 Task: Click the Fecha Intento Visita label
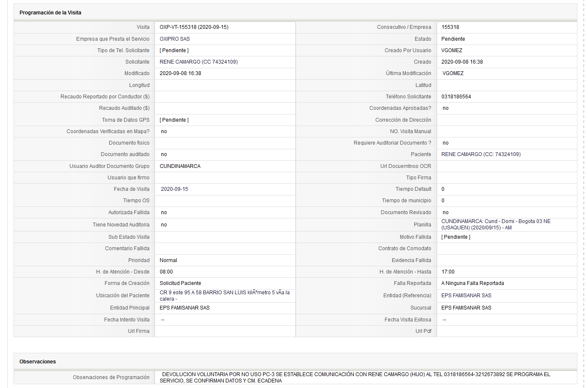tap(127, 320)
